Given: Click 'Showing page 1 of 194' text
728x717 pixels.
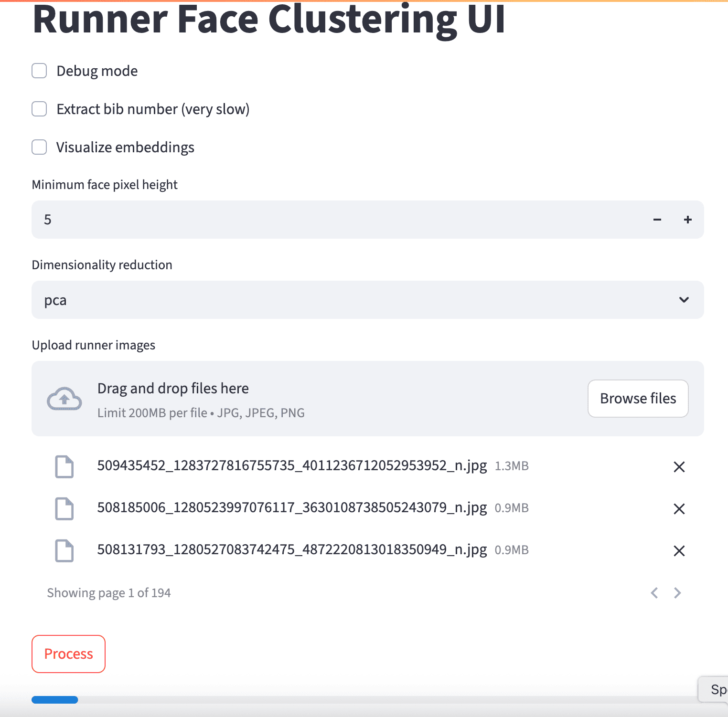Looking at the screenshot, I should [109, 593].
